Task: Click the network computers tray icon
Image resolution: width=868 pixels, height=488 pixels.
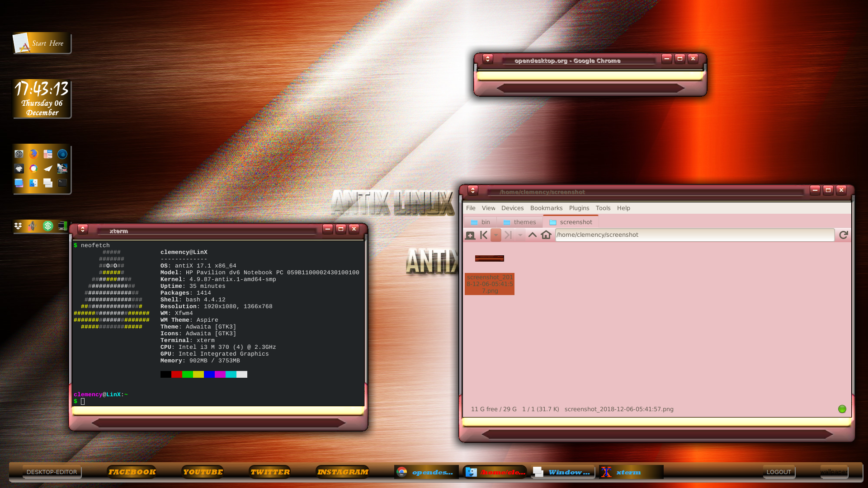Action: pos(62,226)
